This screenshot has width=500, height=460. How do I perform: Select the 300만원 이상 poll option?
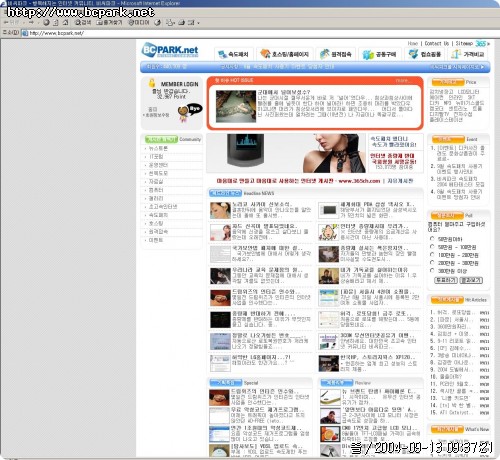pos(432,271)
